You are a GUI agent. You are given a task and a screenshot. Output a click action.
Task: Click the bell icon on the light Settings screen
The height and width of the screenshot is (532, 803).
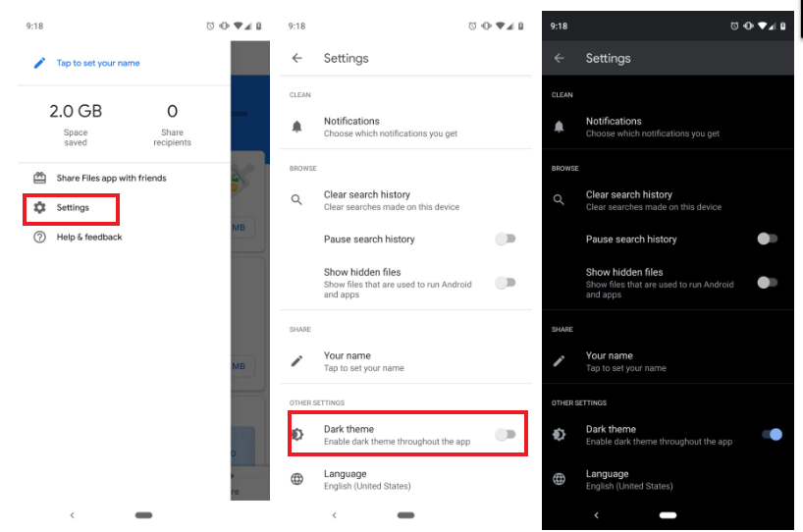[297, 127]
